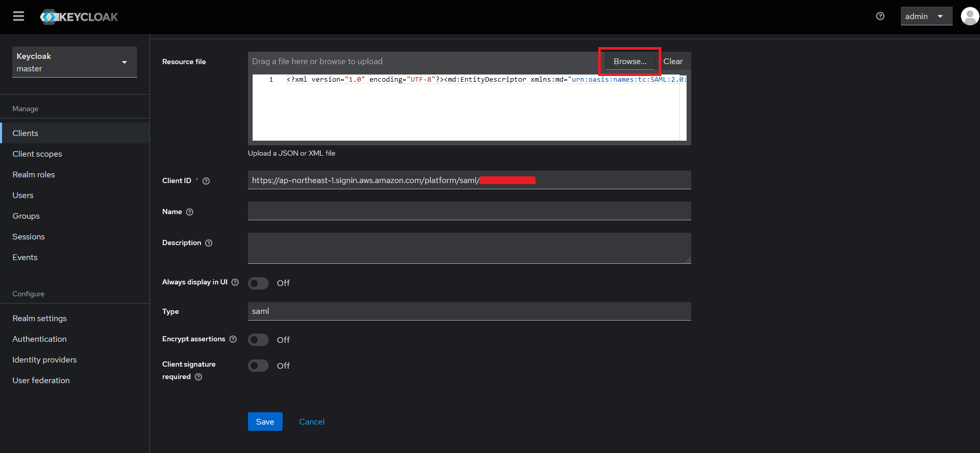Viewport: 980px width, 453px height.
Task: Show help tooltip for Description
Action: [x=209, y=243]
